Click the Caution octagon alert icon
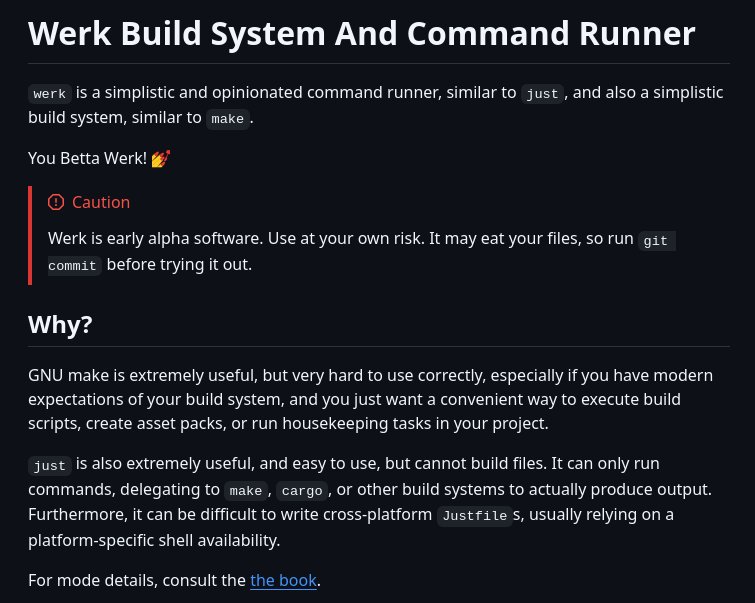The image size is (755, 603). 56,202
